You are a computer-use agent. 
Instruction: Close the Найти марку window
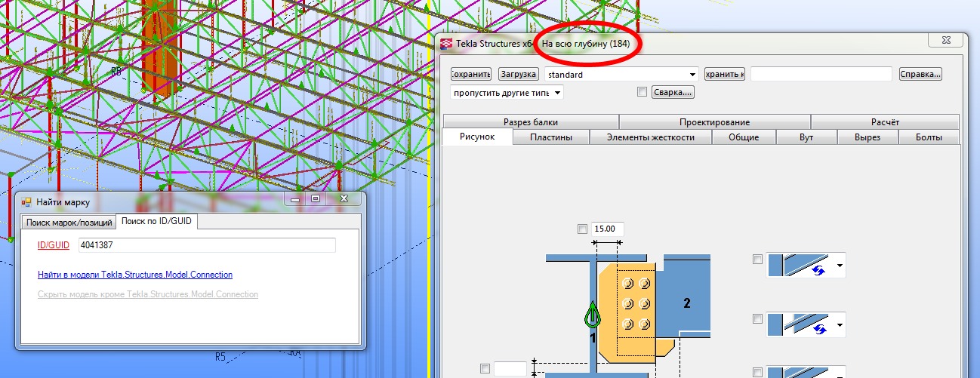[x=344, y=199]
